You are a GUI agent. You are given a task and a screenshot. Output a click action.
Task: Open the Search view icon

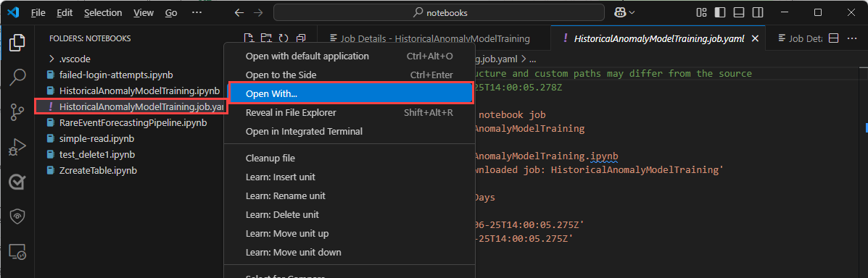(x=17, y=77)
